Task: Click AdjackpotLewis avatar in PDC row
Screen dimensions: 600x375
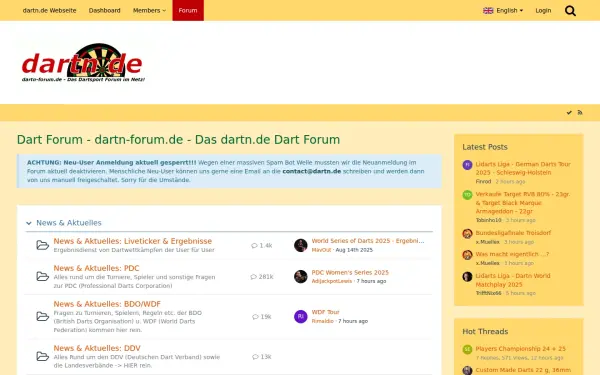Action: pyautogui.click(x=301, y=277)
